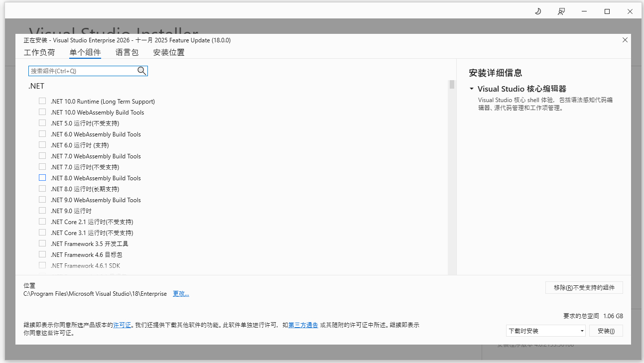The width and height of the screenshot is (644, 363).
Task: Open the 许可证 license link
Action: pyautogui.click(x=122, y=325)
